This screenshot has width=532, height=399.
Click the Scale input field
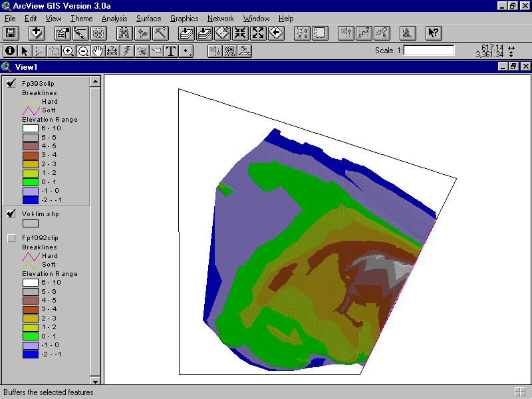coord(428,51)
